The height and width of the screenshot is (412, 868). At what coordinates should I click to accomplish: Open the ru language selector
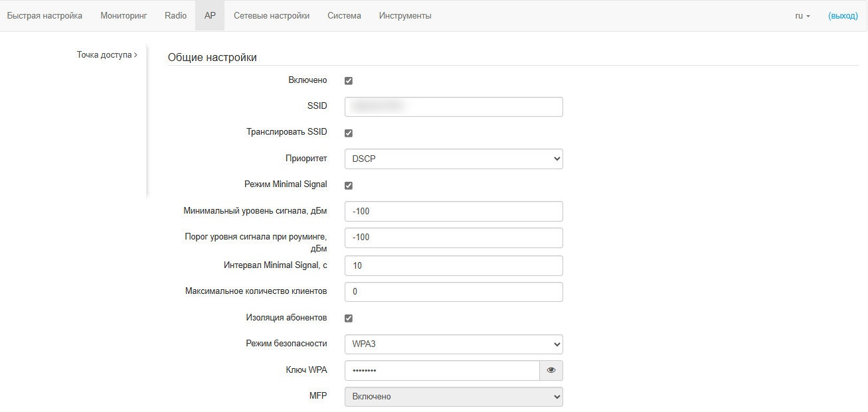coord(802,16)
